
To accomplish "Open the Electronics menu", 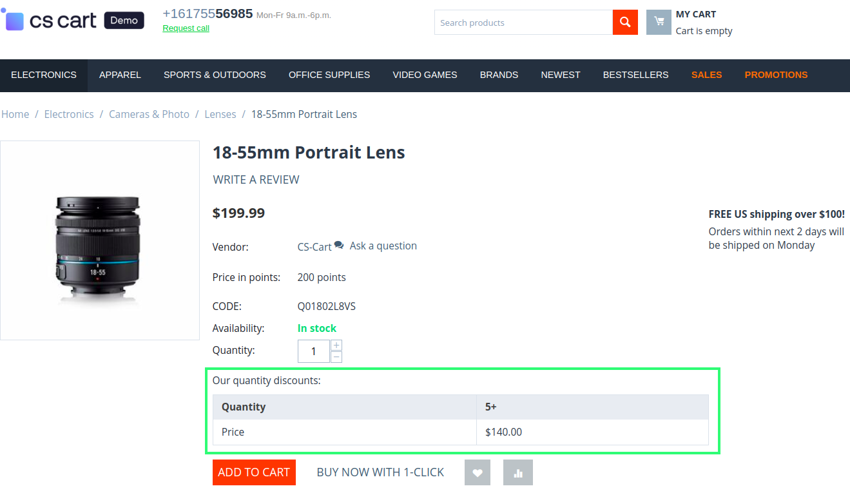I will pyautogui.click(x=44, y=75).
